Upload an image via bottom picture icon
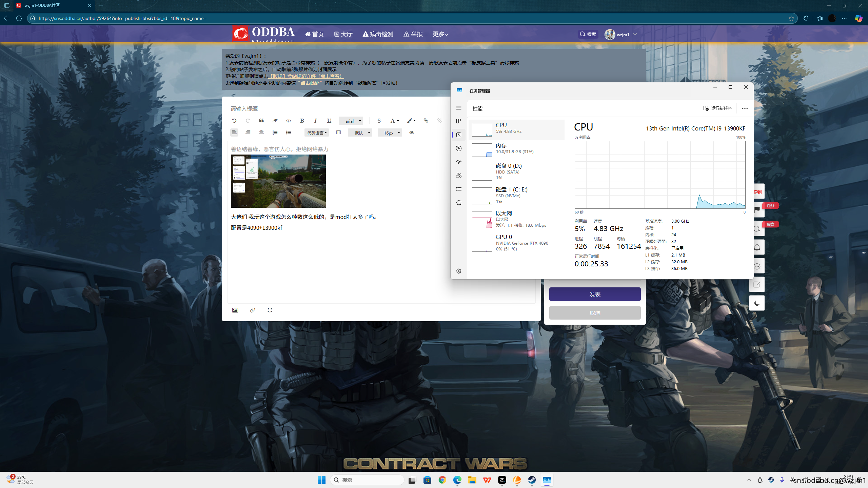Viewport: 868px width, 488px height. click(x=235, y=310)
